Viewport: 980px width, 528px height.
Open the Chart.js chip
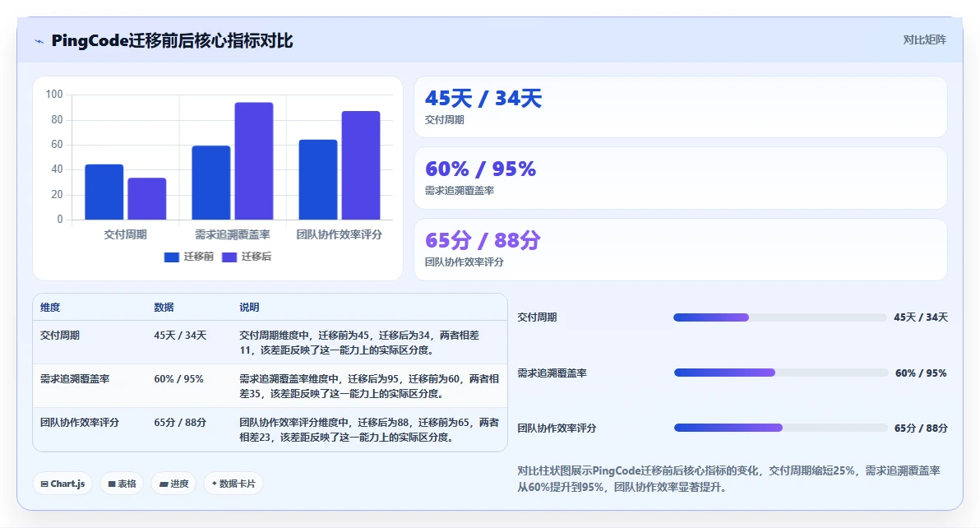62,484
